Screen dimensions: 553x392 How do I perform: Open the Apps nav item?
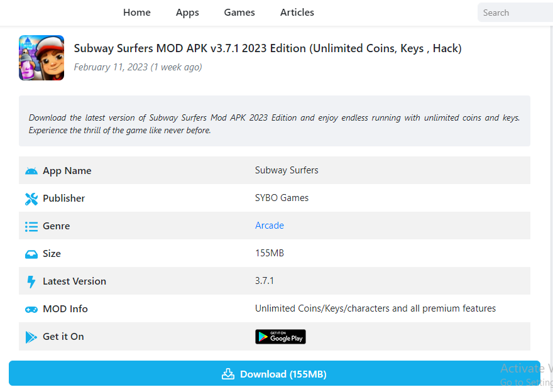187,13
